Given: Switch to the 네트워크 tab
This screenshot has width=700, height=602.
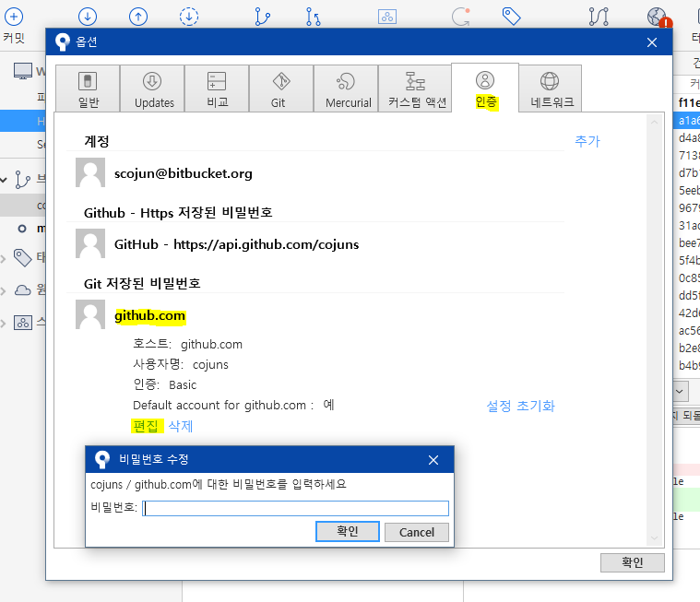Looking at the screenshot, I should point(551,89).
